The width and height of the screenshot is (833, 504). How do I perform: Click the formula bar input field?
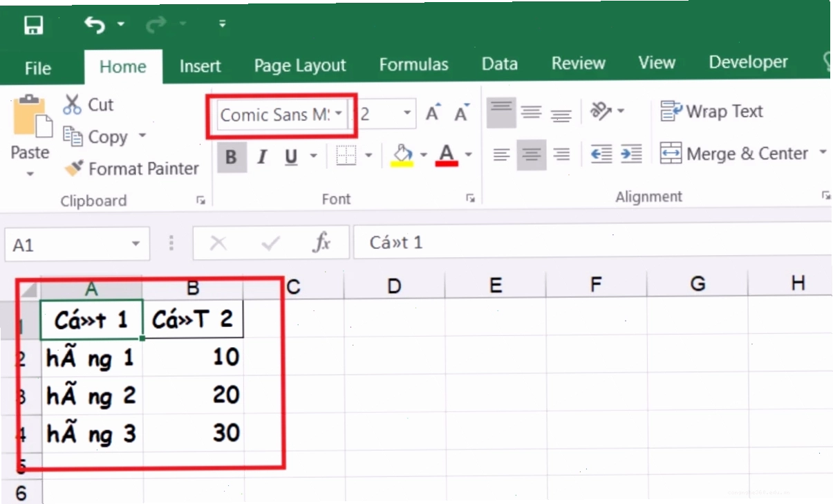[x=592, y=242]
